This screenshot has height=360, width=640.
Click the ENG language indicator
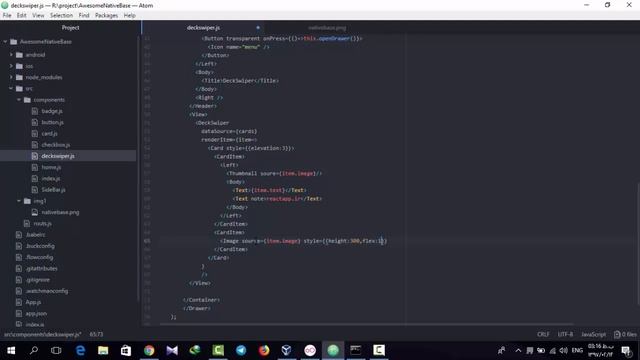(x=577, y=350)
